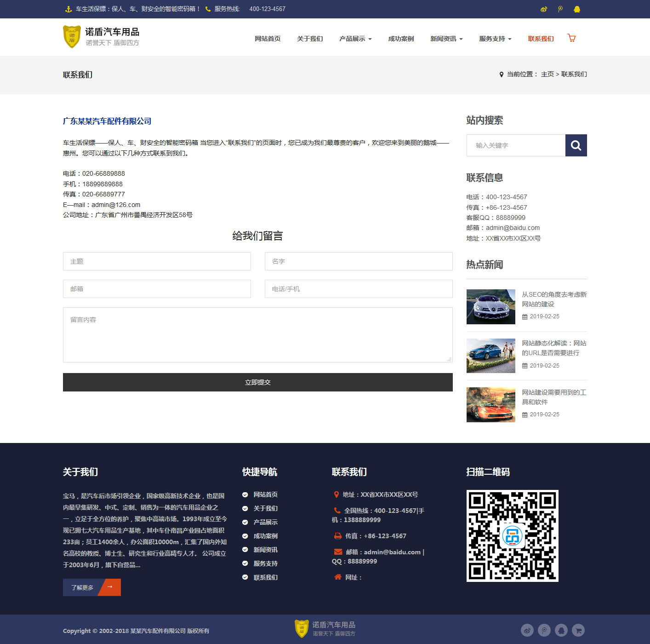Click the QQ icon in the top bar
The image size is (650, 644).
point(577,9)
